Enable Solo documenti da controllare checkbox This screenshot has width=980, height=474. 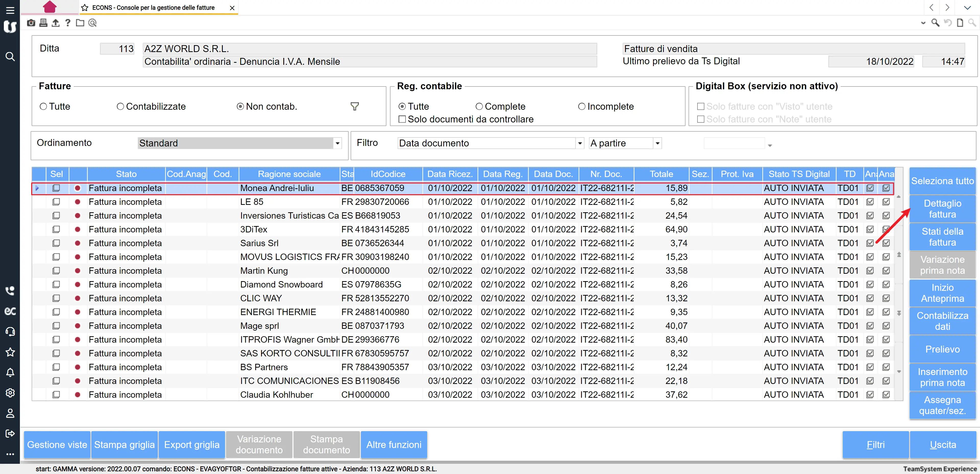click(402, 119)
